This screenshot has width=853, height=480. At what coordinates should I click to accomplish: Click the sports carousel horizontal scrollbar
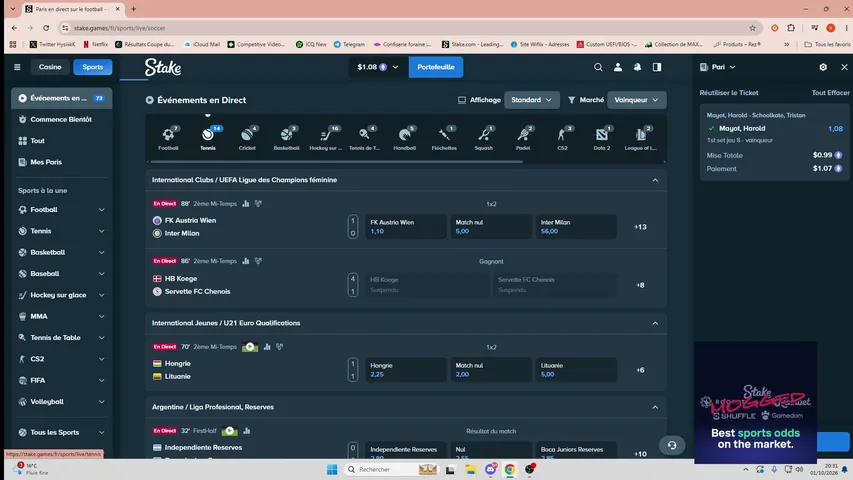pyautogui.click(x=337, y=162)
